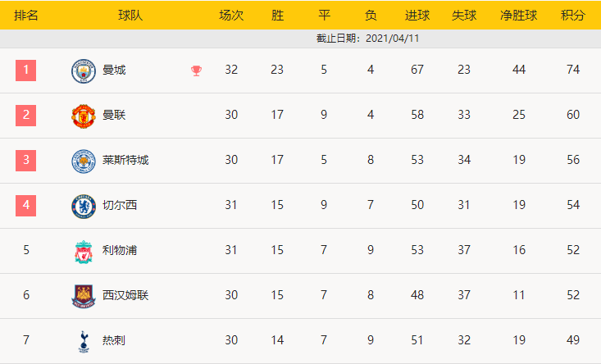The height and width of the screenshot is (364, 601).
Task: Click the 净胜球 column header
Action: click(518, 16)
